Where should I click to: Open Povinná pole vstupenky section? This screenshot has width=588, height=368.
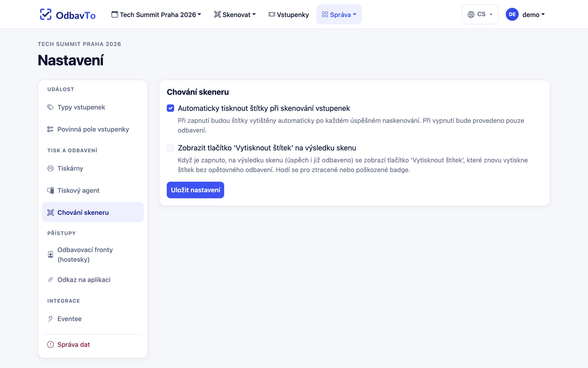click(93, 129)
